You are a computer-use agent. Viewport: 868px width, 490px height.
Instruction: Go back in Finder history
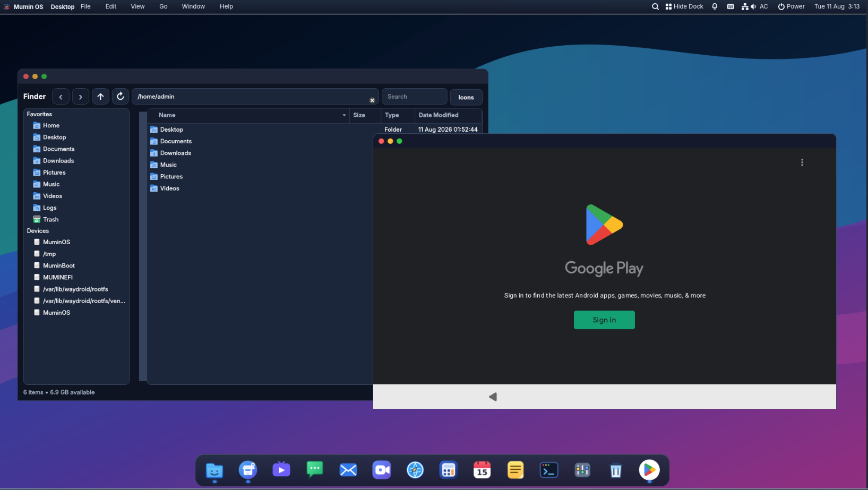[x=61, y=97]
